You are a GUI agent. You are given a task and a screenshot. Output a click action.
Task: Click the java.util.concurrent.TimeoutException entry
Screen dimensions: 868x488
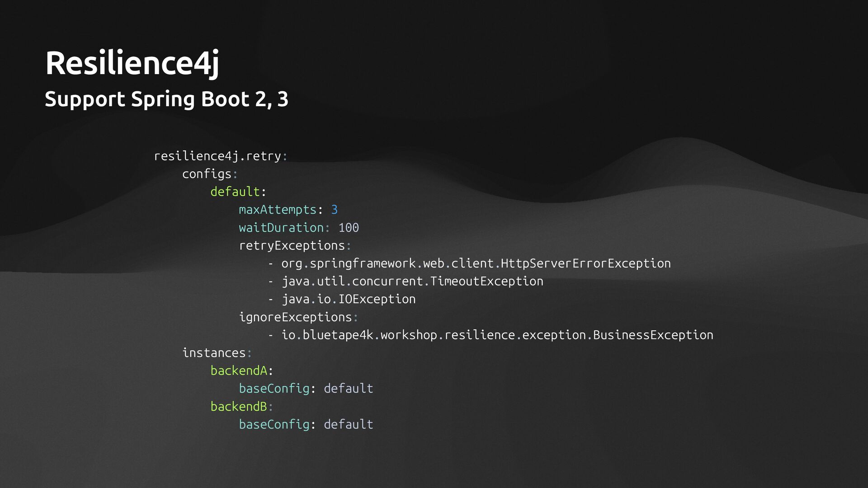click(x=412, y=282)
